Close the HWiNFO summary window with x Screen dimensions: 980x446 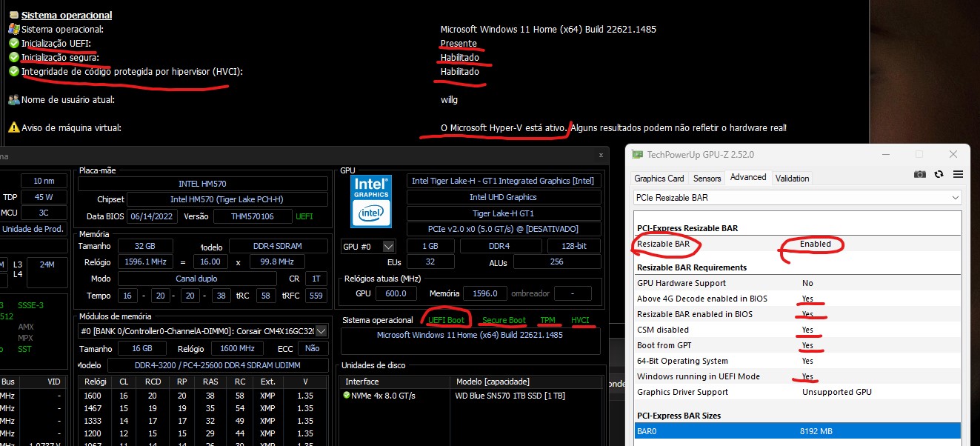coord(601,155)
